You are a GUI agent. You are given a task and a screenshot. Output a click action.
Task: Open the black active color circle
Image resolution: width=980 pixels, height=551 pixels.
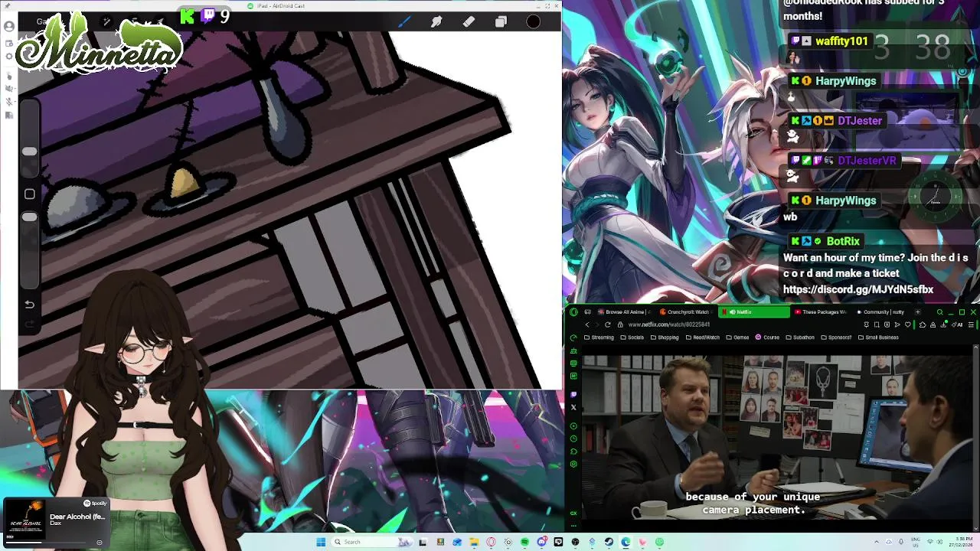(x=533, y=21)
